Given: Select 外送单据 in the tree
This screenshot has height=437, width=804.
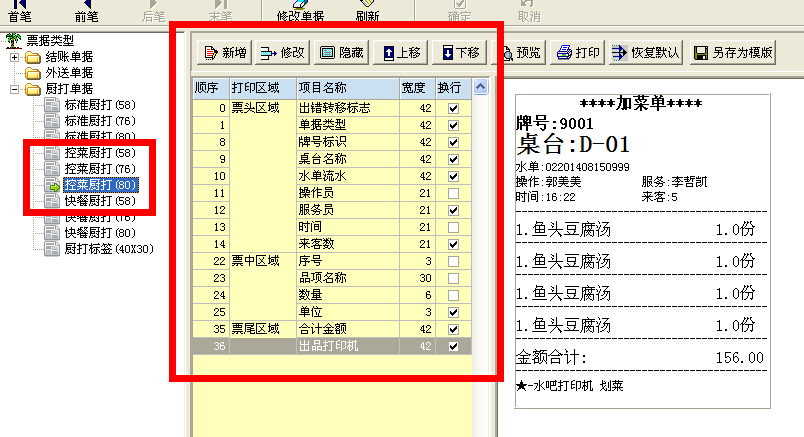Looking at the screenshot, I should (x=68, y=73).
